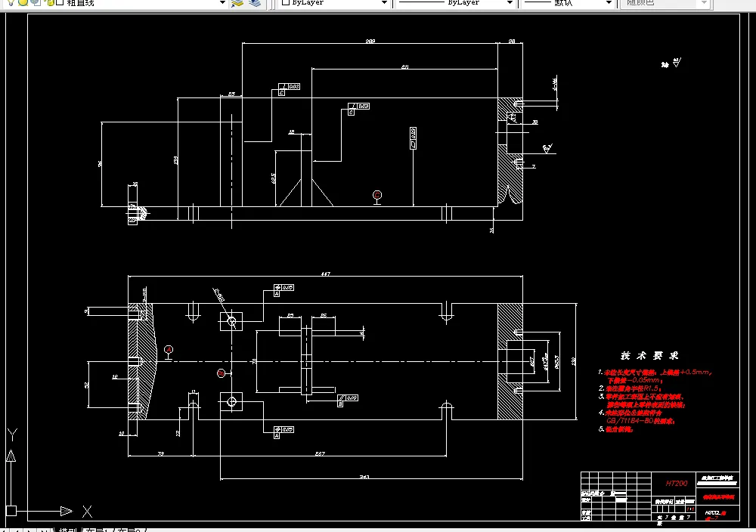Select the 287 dimension in plan view
The width and height of the screenshot is (756, 532).
click(320, 453)
